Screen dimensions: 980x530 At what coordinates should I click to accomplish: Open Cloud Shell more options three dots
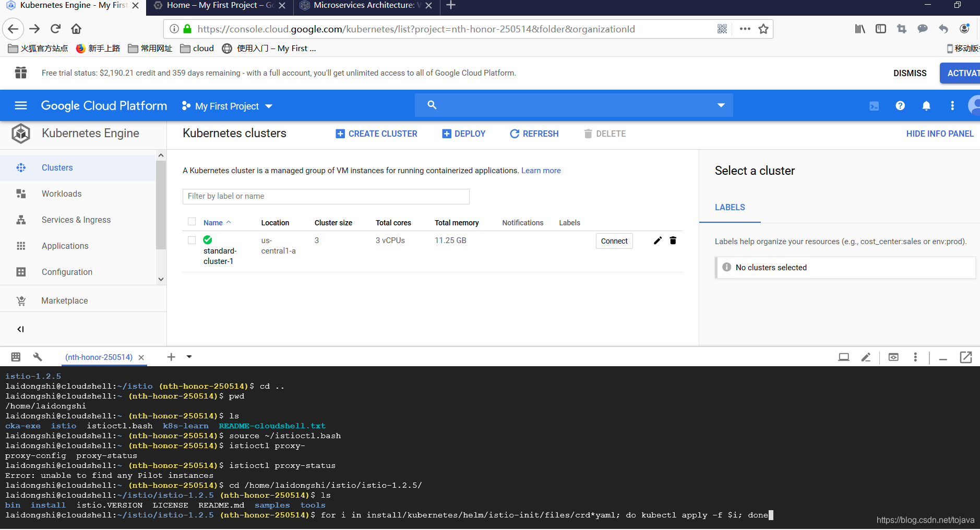coord(915,357)
